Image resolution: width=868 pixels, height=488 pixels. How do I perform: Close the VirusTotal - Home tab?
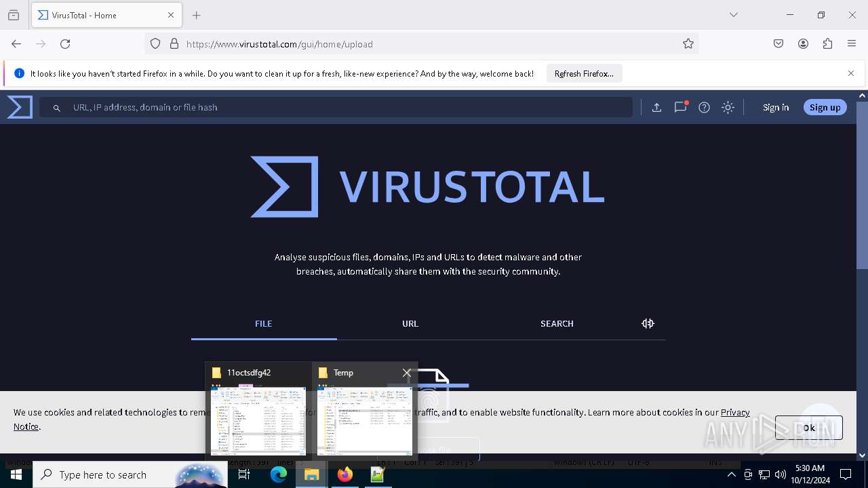[x=171, y=15]
